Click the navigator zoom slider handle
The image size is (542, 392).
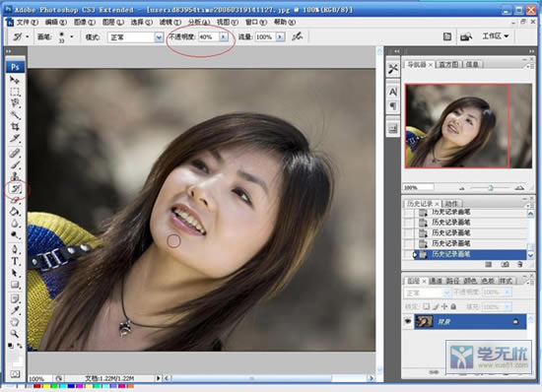(490, 188)
